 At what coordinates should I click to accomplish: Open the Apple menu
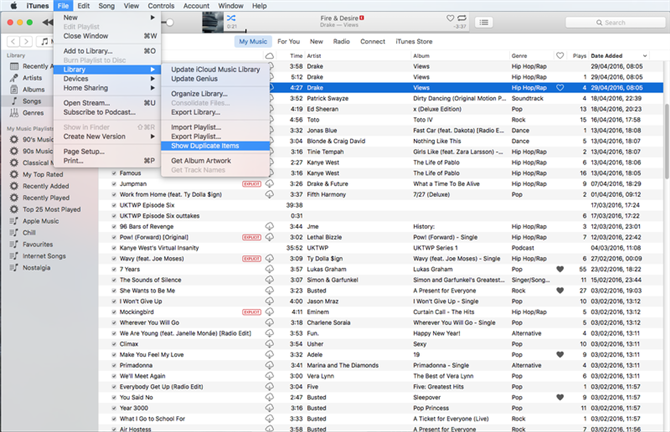coord(13,6)
